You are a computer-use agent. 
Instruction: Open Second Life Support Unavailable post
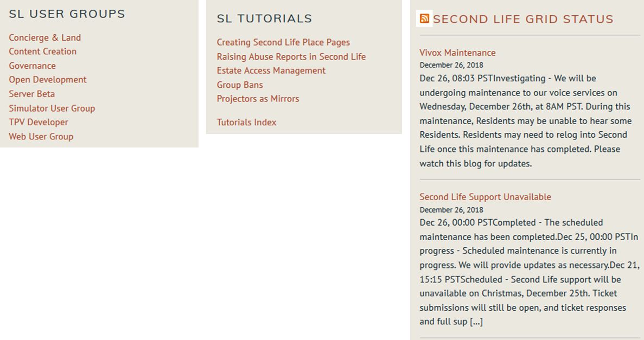tap(485, 197)
